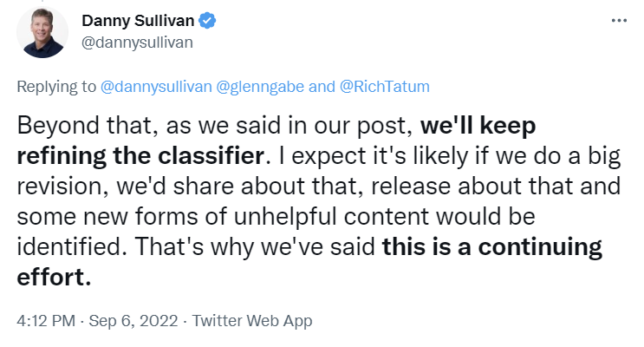Open the Twitter Web App source link

tap(251, 320)
